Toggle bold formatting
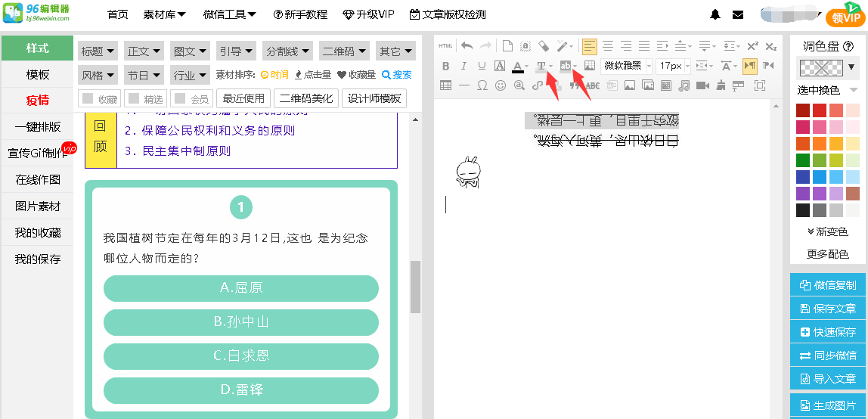 (x=445, y=66)
